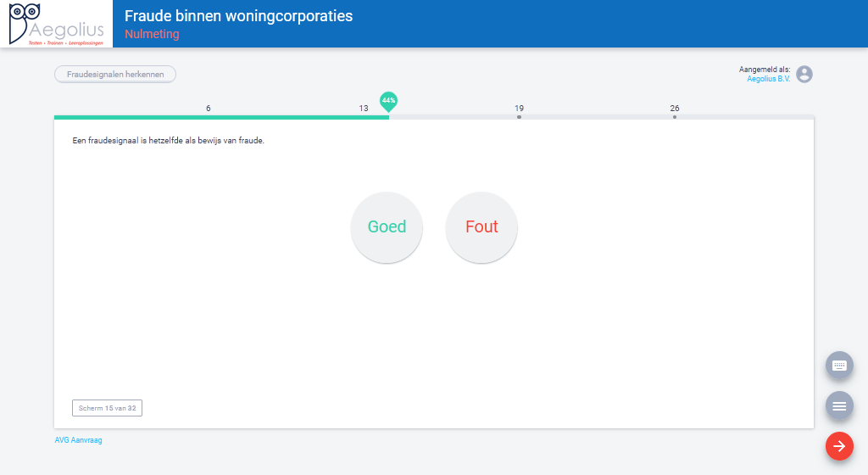Screen dimensions: 868x475
Task: Go to next screen with red arrow
Action: click(x=839, y=446)
